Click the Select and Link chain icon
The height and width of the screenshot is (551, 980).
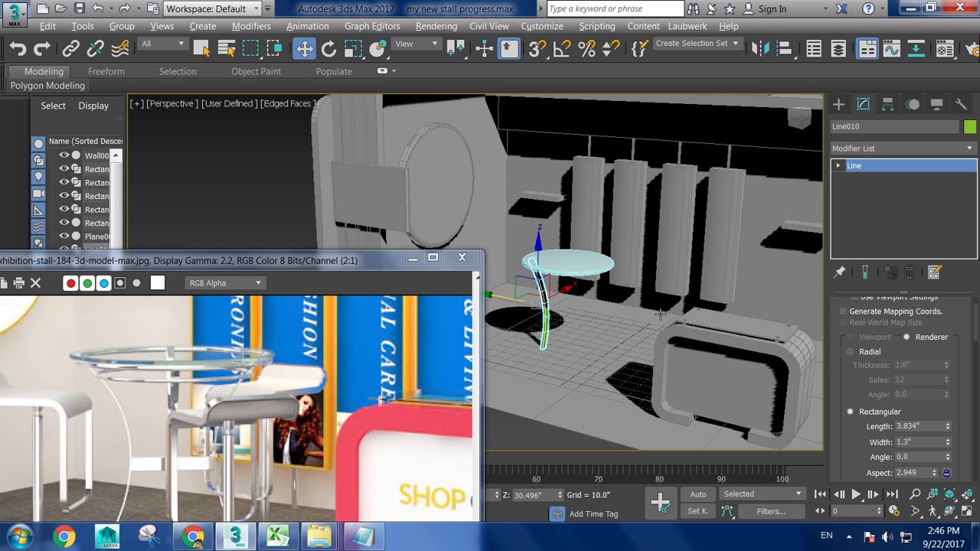(x=70, y=49)
